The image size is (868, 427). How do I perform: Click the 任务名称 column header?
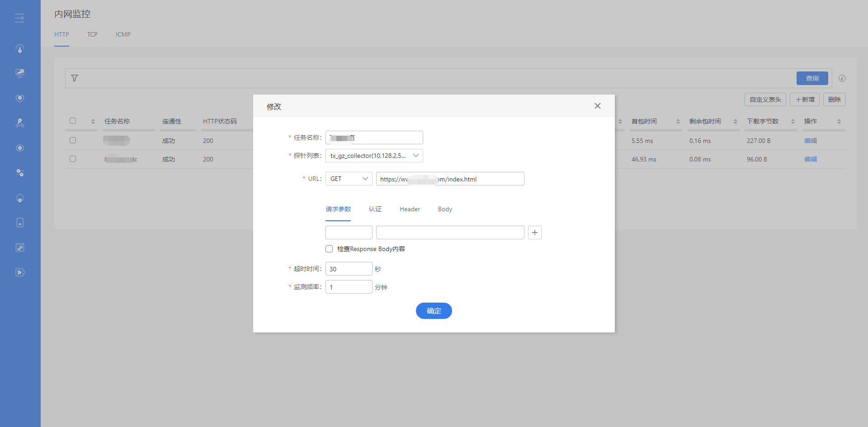(117, 121)
